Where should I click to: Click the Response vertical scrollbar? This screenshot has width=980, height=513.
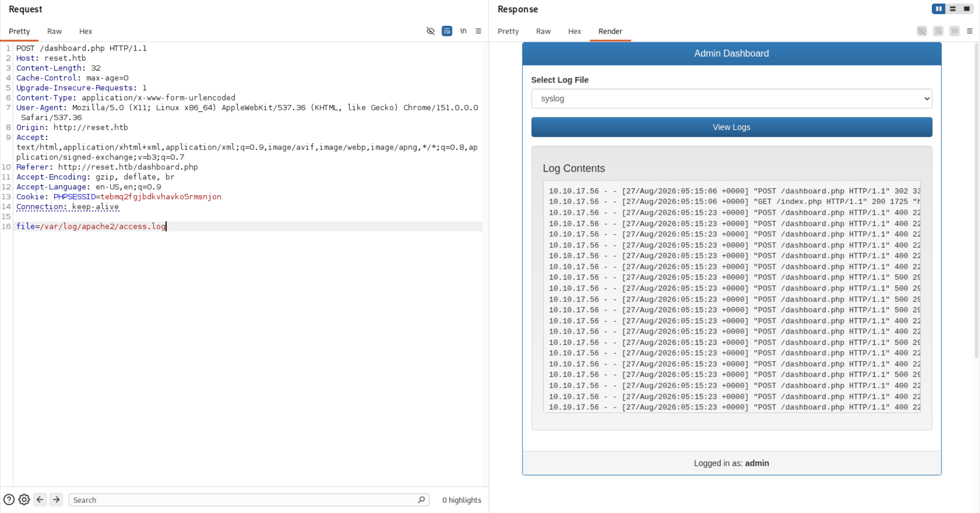pyautogui.click(x=976, y=200)
